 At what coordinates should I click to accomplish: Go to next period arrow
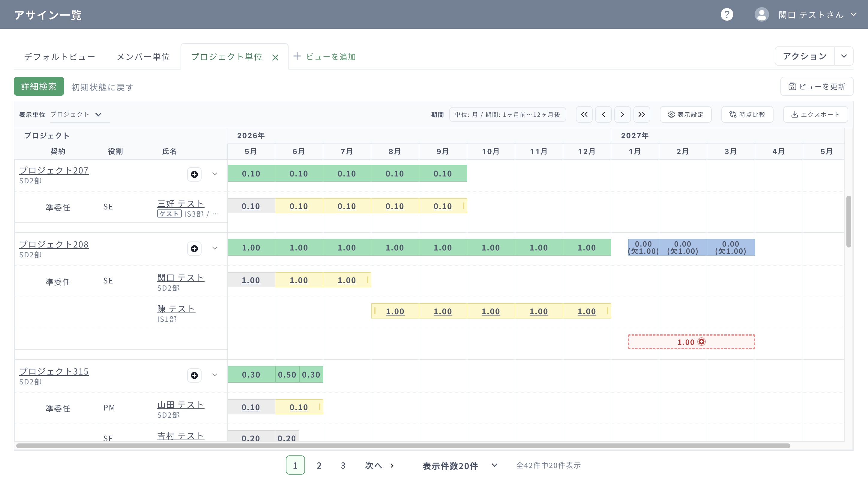(622, 114)
